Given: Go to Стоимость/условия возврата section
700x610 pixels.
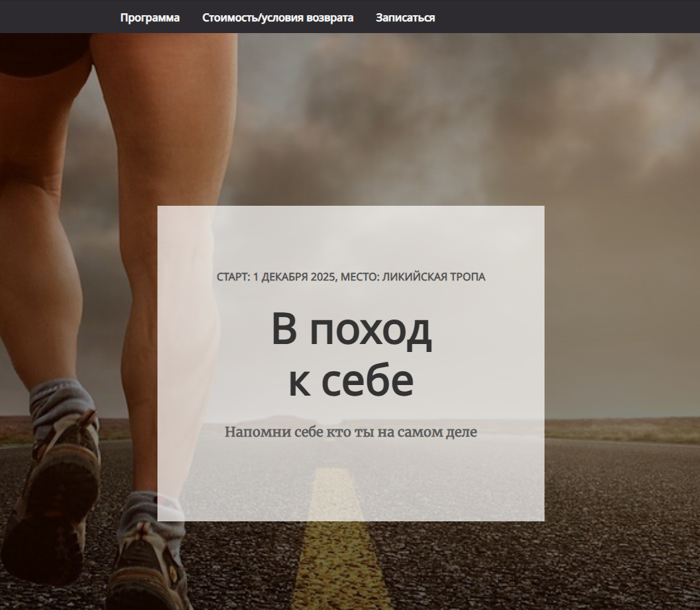Looking at the screenshot, I should [x=277, y=18].
